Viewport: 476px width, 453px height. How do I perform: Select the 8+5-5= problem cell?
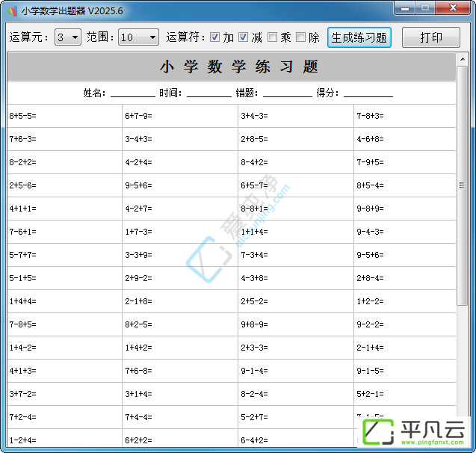(65, 116)
